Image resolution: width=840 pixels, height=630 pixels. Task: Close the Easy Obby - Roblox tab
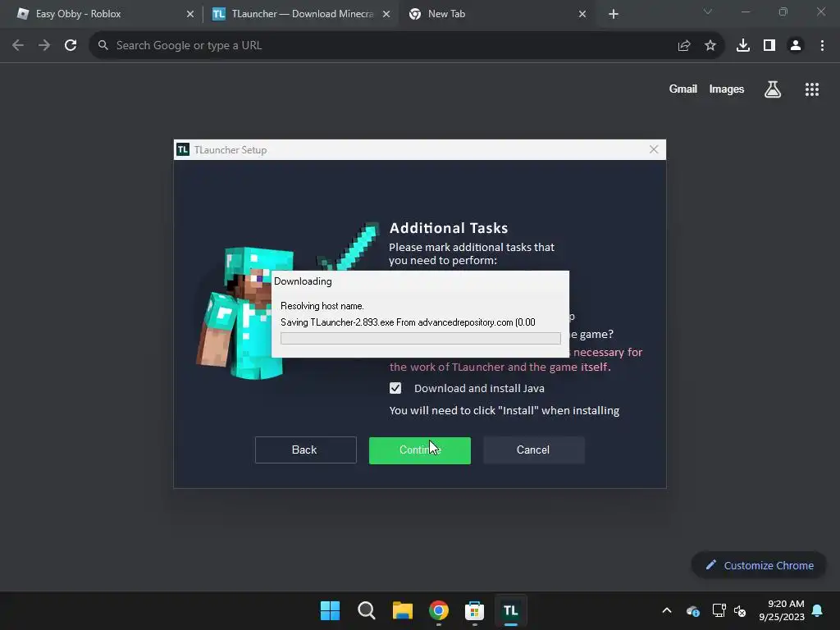[190, 14]
